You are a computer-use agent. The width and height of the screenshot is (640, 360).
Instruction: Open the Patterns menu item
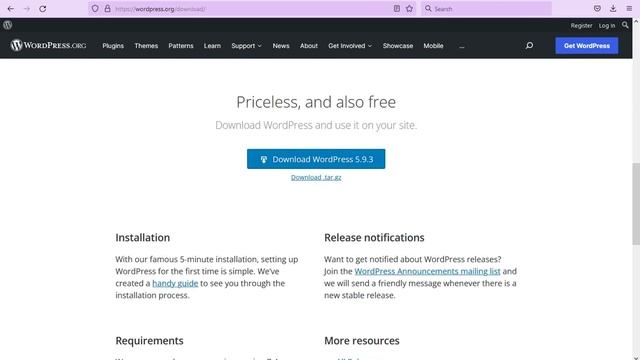[x=181, y=46]
